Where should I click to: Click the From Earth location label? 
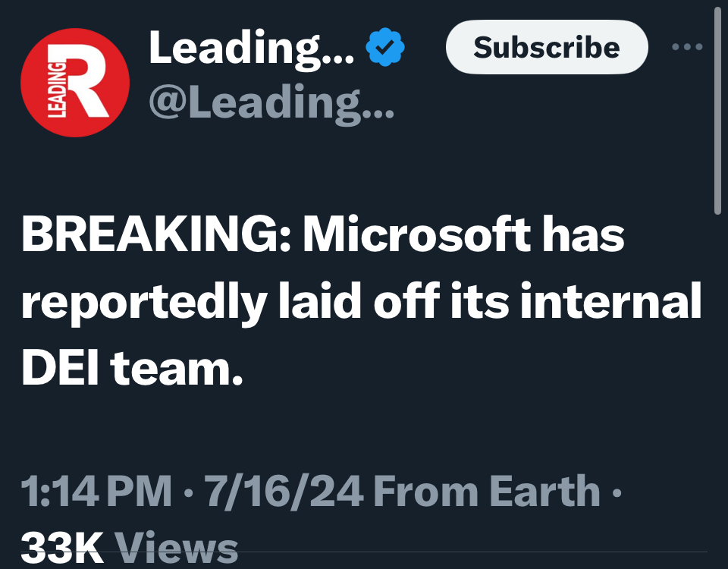click(x=487, y=492)
